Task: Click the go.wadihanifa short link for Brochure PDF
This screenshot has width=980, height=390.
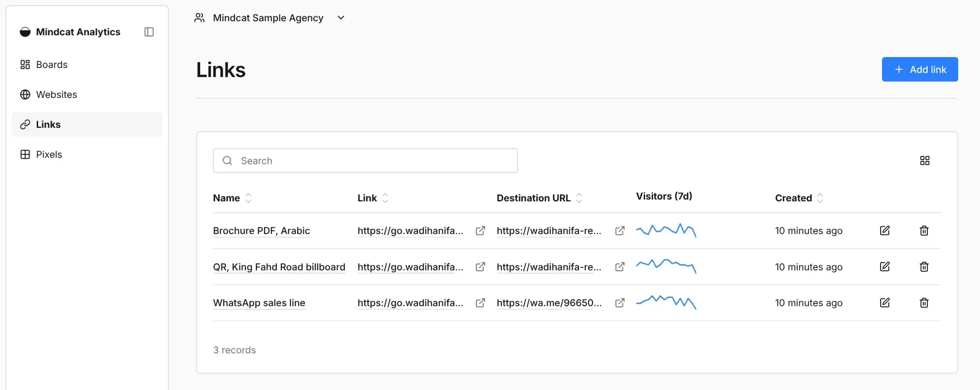Action: (410, 231)
